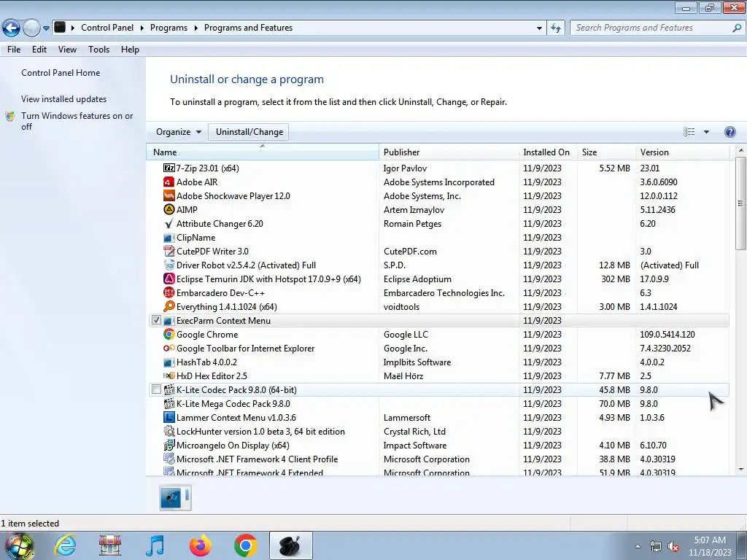Open the Help menu

[130, 50]
